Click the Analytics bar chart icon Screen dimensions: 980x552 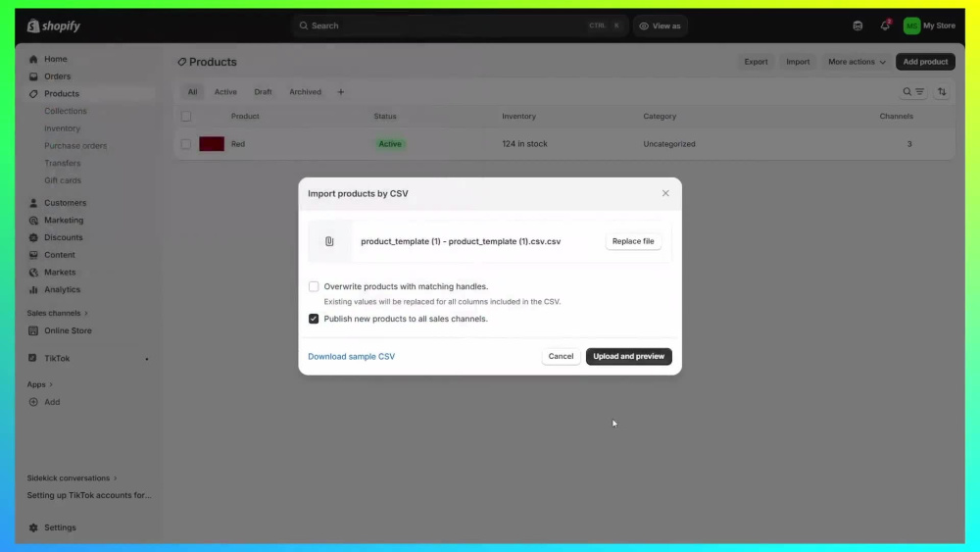pos(33,290)
